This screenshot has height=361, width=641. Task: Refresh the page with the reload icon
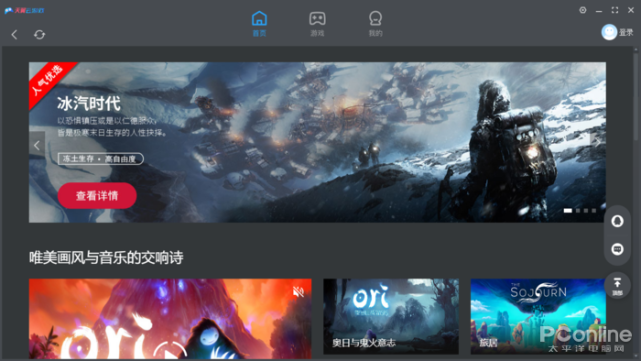click(39, 35)
